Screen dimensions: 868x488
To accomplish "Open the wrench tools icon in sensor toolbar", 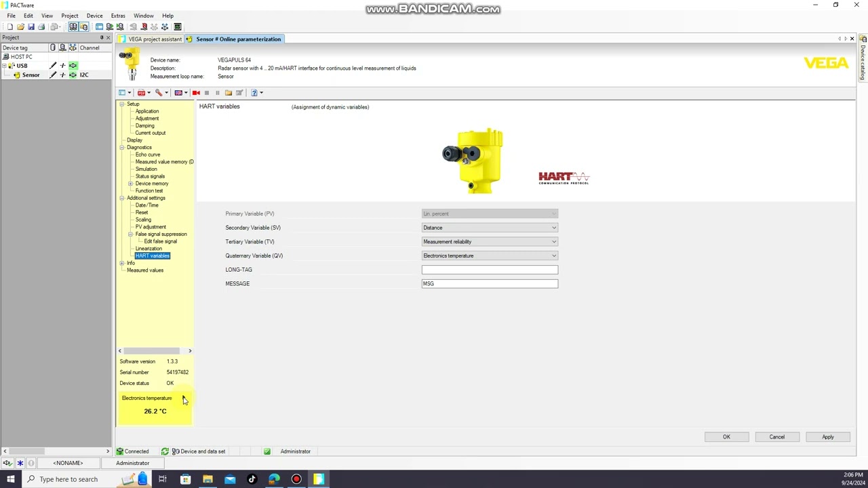I will tap(160, 93).
